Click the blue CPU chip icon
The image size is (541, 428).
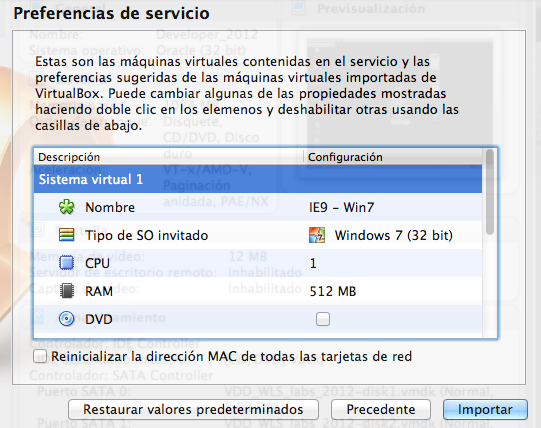(x=67, y=263)
